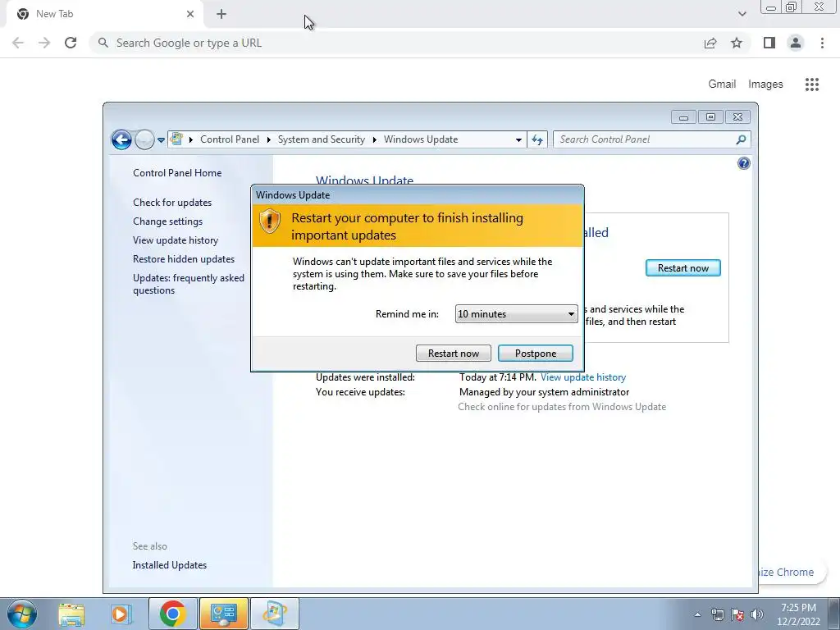This screenshot has width=840, height=630.
Task: Open Change settings link
Action: (167, 221)
